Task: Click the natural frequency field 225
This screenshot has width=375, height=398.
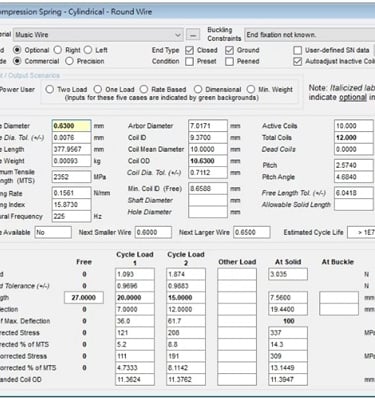Action: (x=71, y=216)
